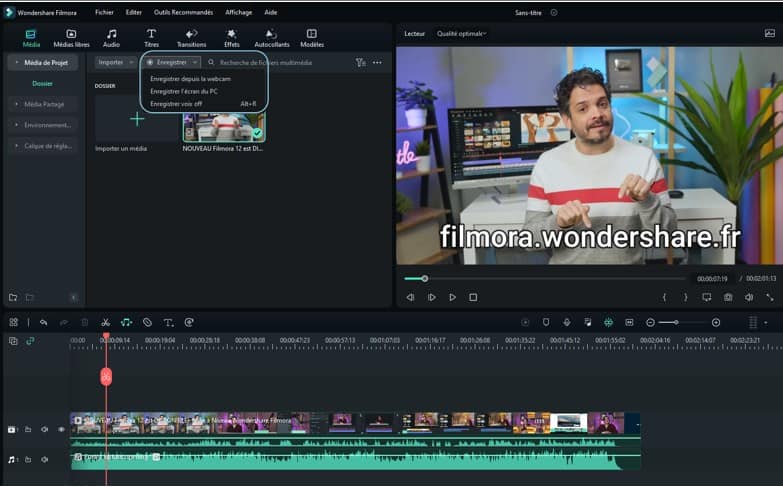Open the timeline layout grid icon
This screenshot has width=783, height=487.
pyautogui.click(x=13, y=322)
